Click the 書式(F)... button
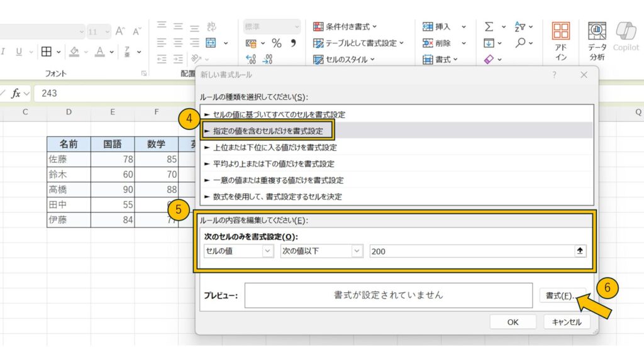 click(x=562, y=295)
